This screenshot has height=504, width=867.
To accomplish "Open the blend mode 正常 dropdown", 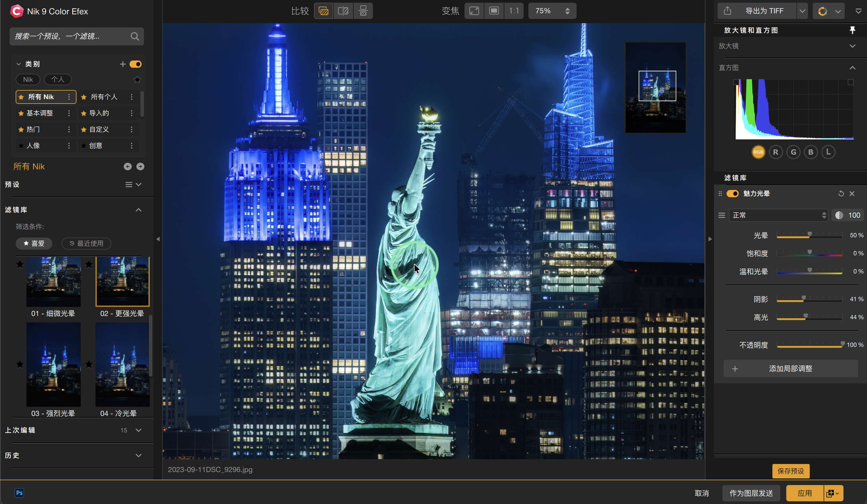I will [779, 215].
